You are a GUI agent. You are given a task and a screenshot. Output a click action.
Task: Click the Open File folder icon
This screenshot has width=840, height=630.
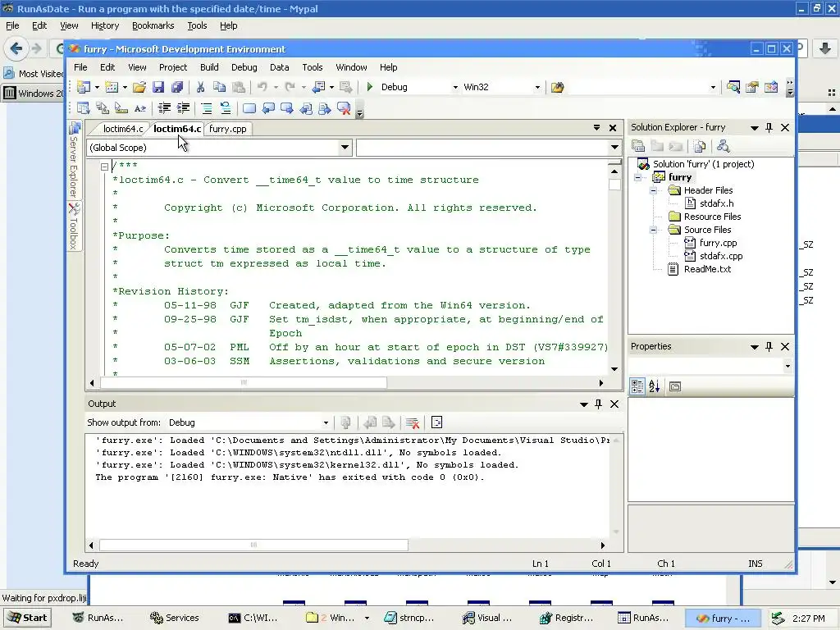tap(139, 87)
